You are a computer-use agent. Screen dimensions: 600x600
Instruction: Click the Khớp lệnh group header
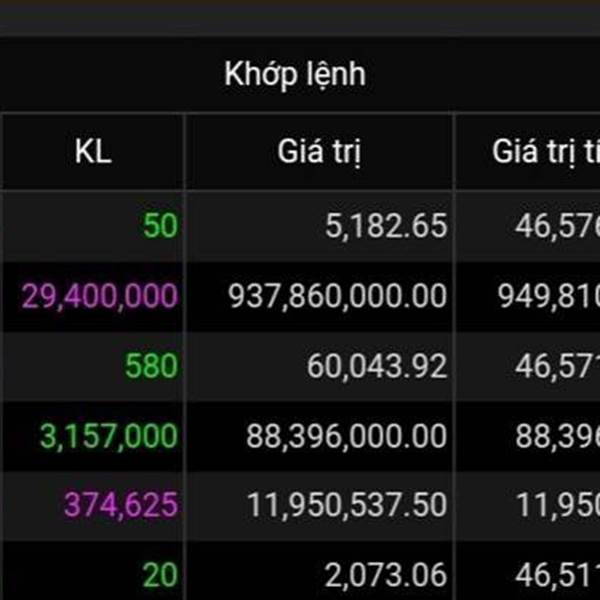(295, 75)
